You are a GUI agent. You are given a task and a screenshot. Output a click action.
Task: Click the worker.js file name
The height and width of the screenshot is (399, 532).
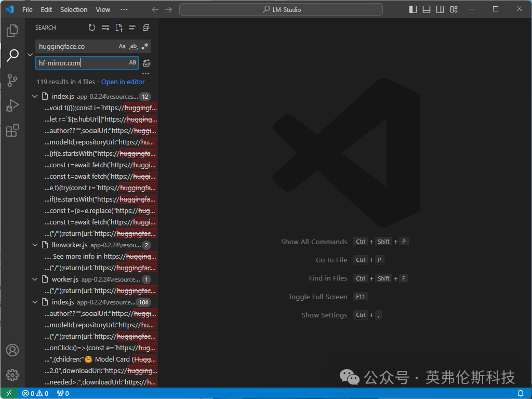pos(65,279)
